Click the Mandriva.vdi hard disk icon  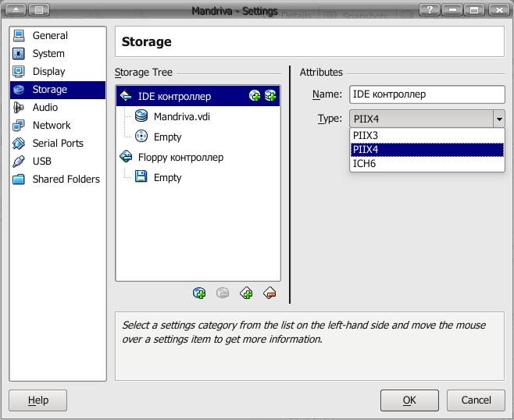(x=141, y=116)
